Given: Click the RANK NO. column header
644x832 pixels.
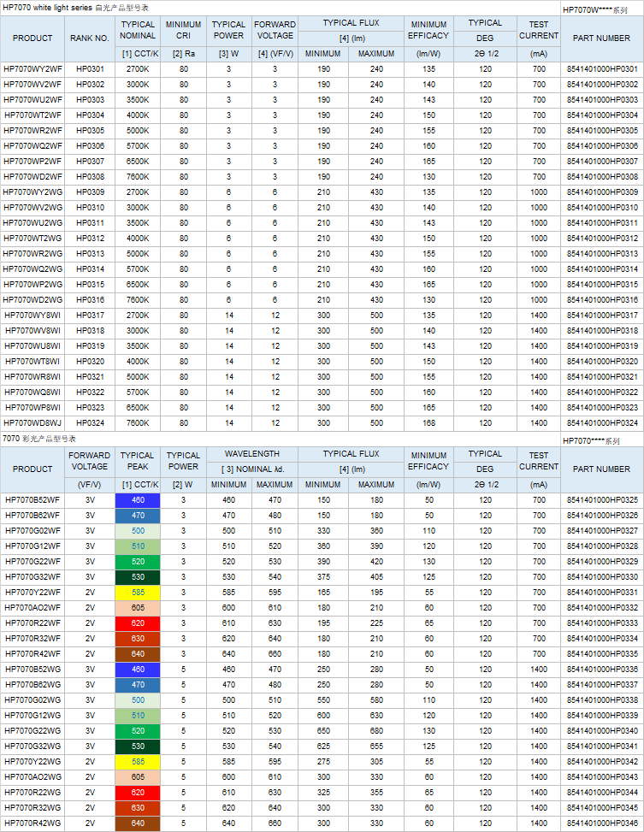Looking at the screenshot, I should 89,38.
